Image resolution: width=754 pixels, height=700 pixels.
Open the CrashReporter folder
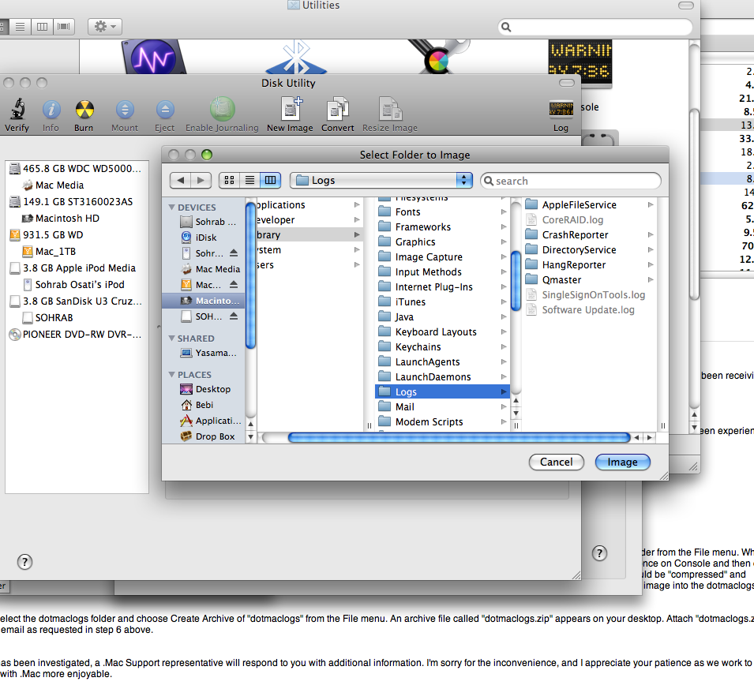590,234
